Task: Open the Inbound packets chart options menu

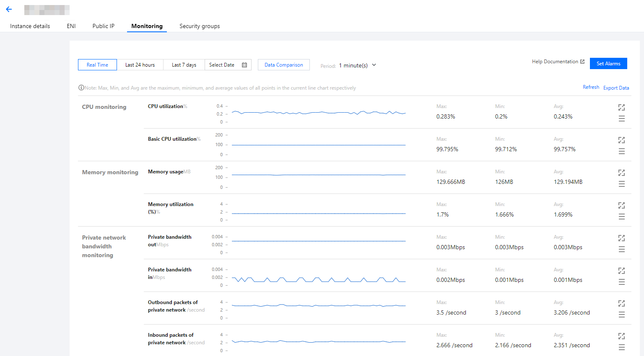Action: (621, 347)
